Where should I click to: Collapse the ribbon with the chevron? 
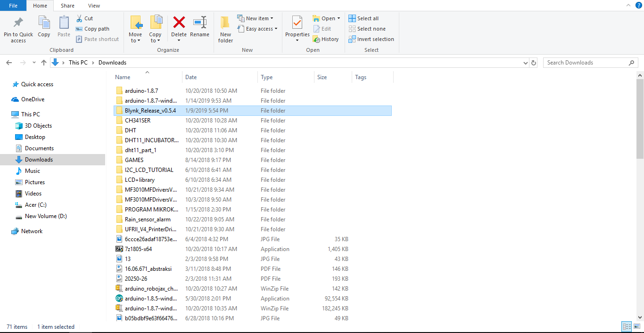point(629,5)
